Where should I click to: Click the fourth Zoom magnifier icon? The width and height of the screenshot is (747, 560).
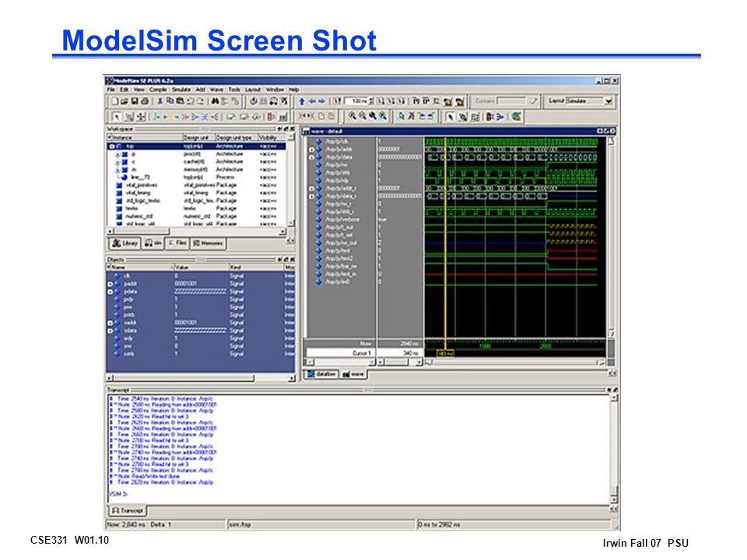383,116
